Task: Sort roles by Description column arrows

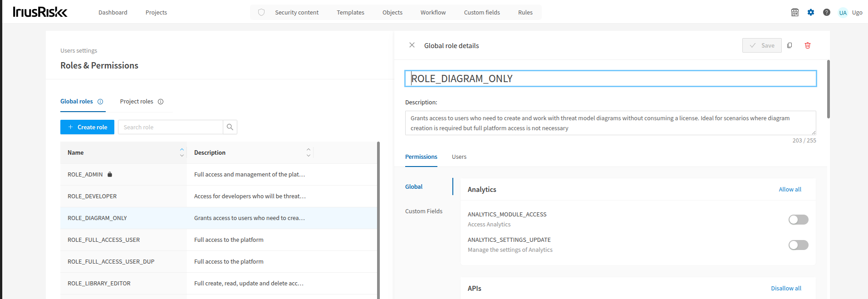Action: point(309,152)
